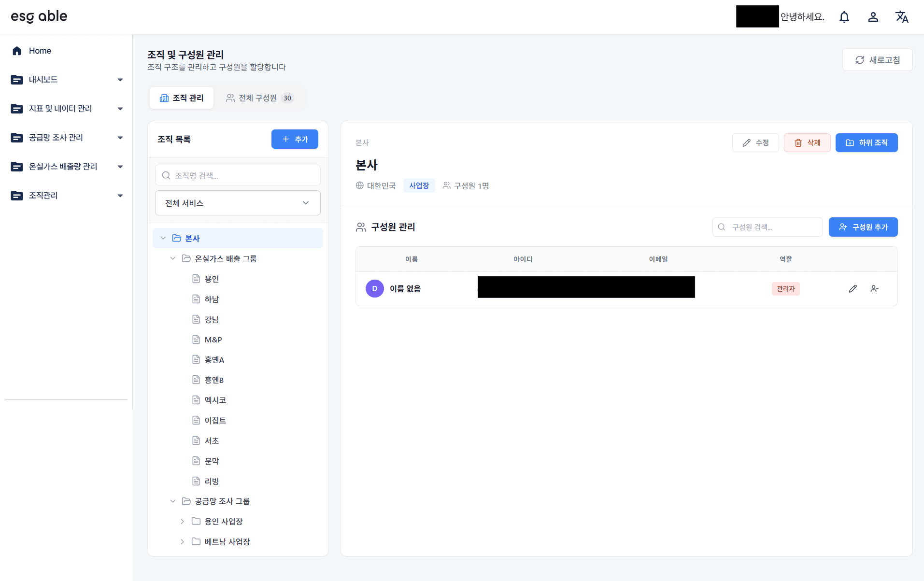Collapse the 온실가스 배출 그룹 chevron
The image size is (924, 581).
[x=173, y=258]
